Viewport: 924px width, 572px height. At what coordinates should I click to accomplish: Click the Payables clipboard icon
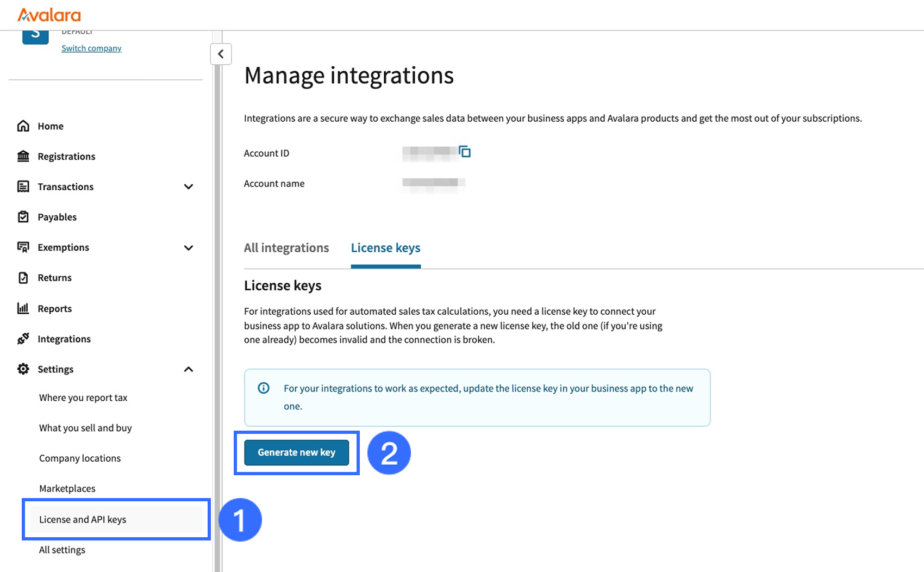pos(23,217)
